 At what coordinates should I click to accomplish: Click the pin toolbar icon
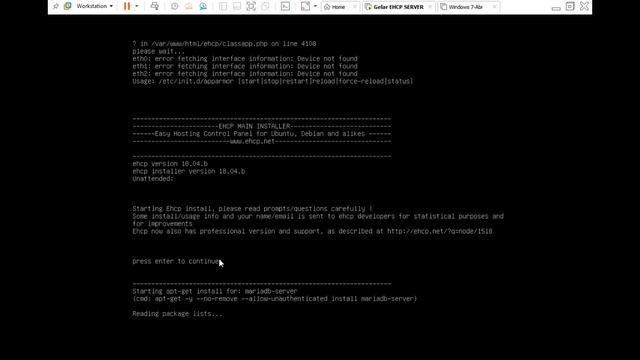(56, 6)
